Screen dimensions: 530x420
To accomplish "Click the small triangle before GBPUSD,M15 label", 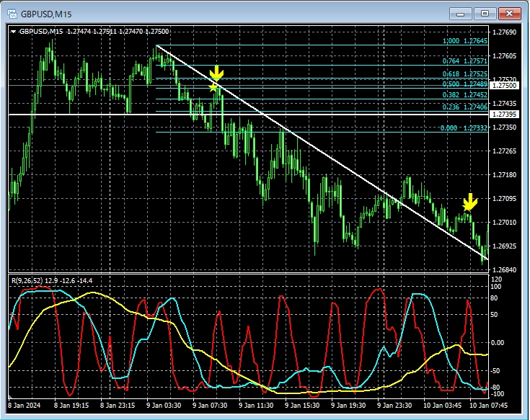I will (13, 32).
